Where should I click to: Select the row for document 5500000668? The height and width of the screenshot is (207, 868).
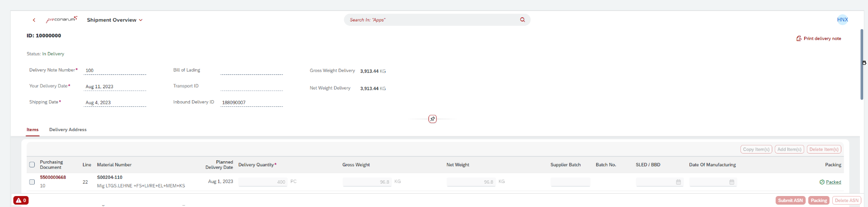point(32,182)
